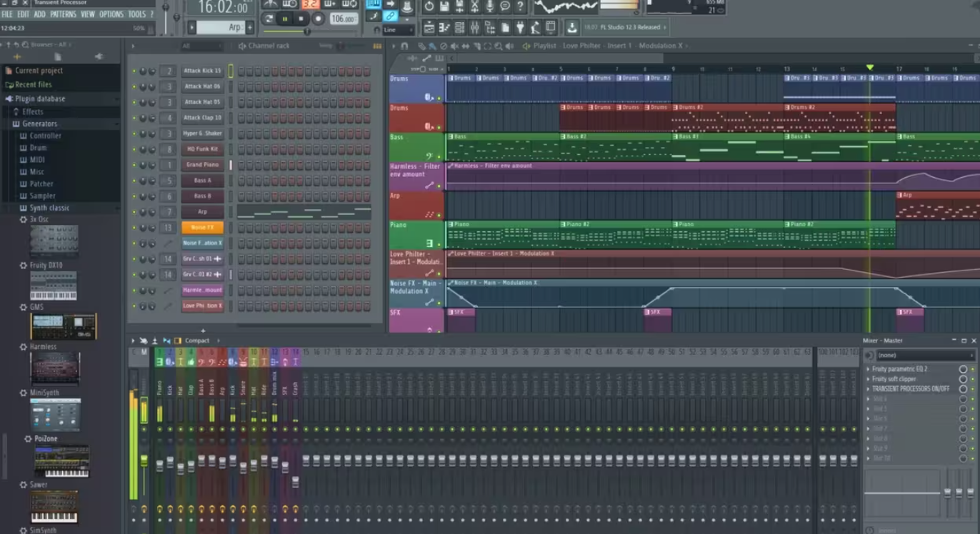Click the Bass A channel button
Screen dimensions: 980x534
(x=202, y=181)
